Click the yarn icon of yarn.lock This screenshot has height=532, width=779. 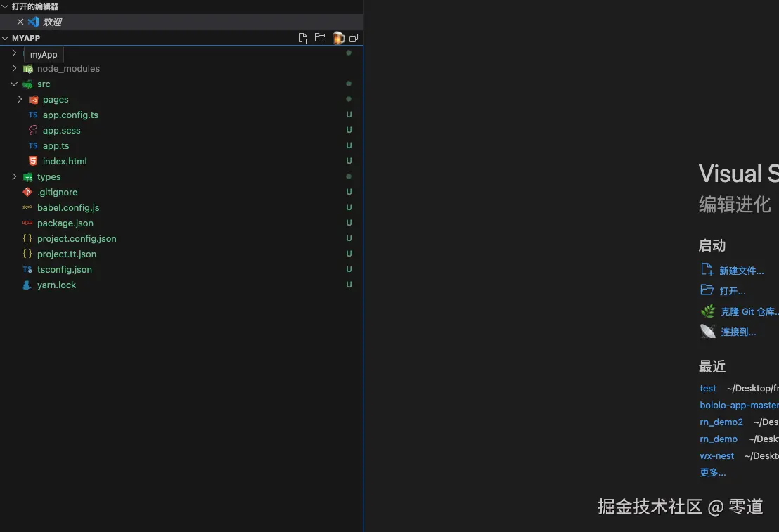[27, 285]
